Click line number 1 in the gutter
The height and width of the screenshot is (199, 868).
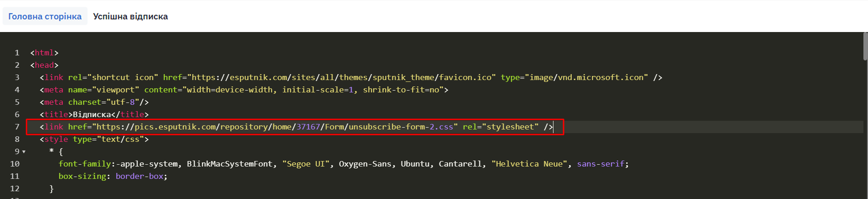click(17, 53)
